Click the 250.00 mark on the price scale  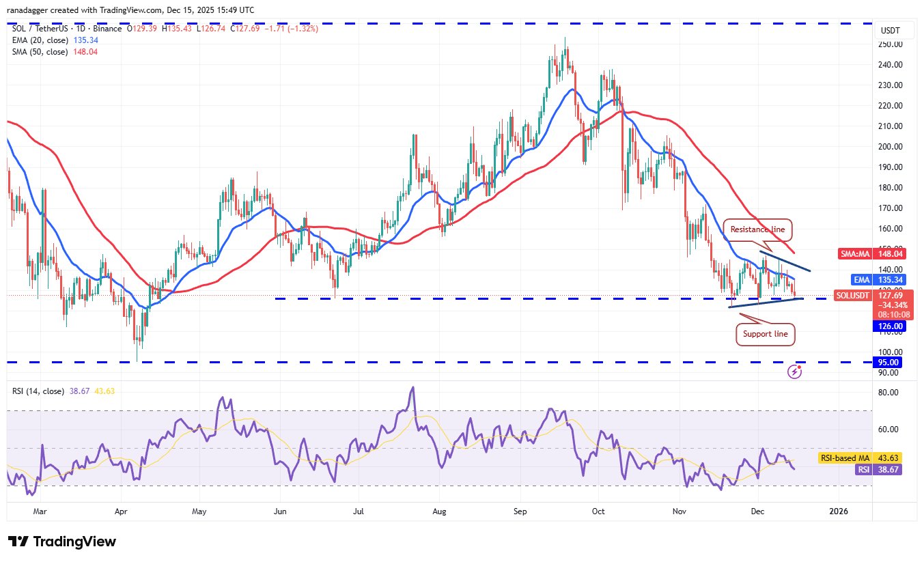coord(891,44)
